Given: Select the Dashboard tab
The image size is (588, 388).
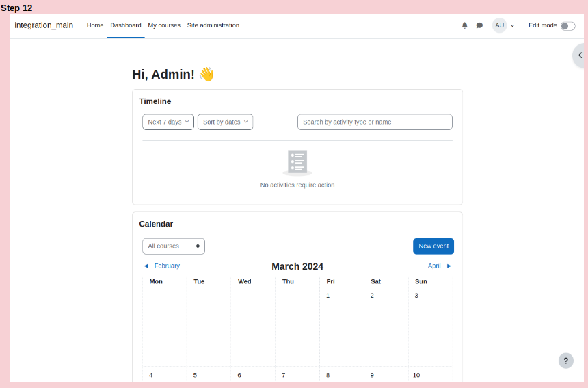Looking at the screenshot, I should coord(126,25).
